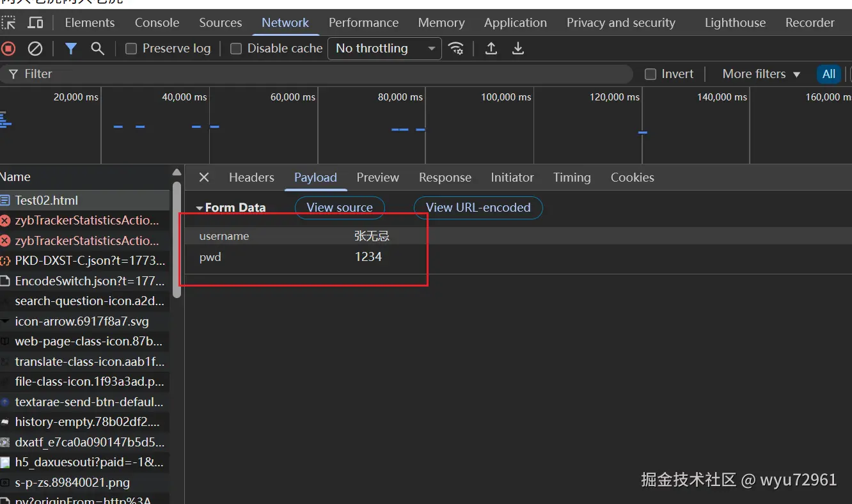Sort requests by Name column
Screen dimensions: 852x504
pyautogui.click(x=15, y=177)
